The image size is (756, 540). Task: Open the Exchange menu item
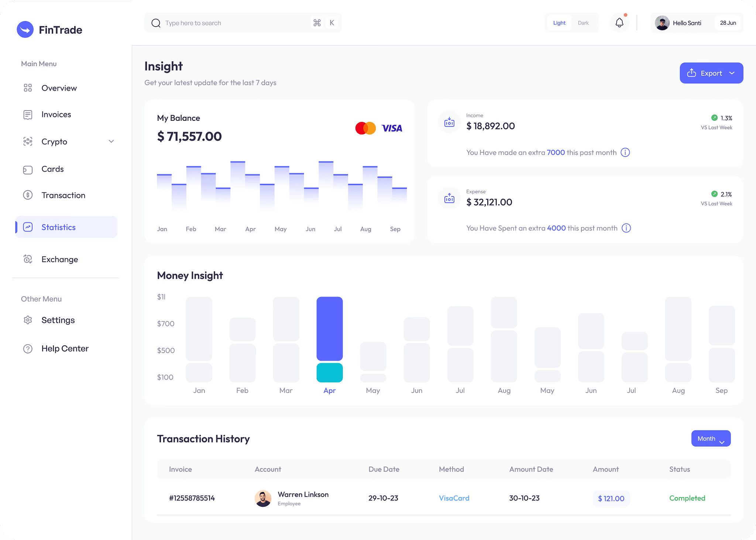tap(59, 259)
